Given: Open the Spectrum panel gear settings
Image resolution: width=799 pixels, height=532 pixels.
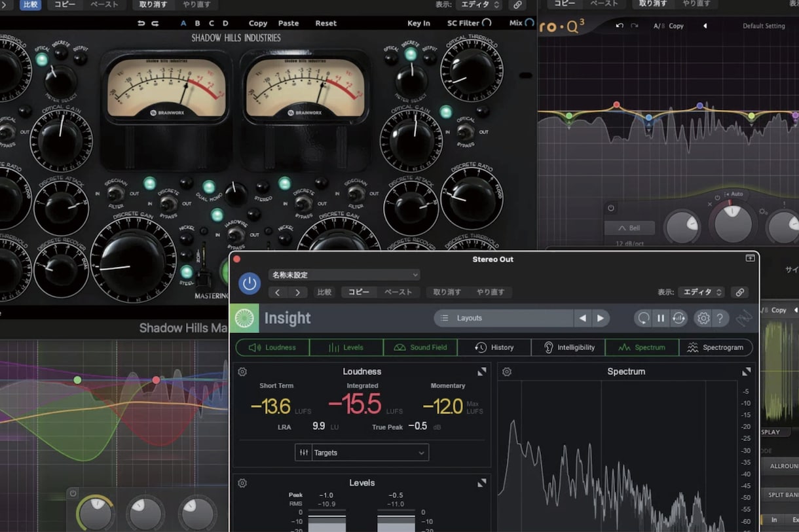Looking at the screenshot, I should pos(506,372).
